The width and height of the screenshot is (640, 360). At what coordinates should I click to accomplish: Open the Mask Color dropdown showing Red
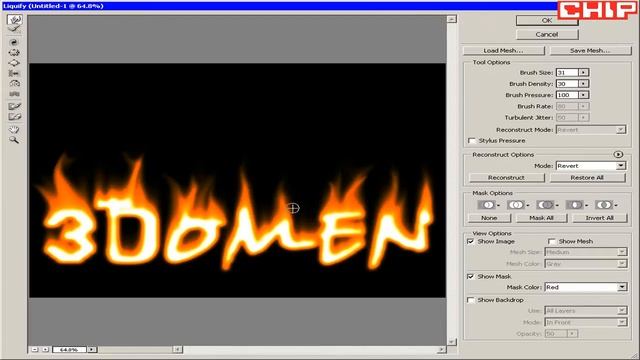[x=586, y=287]
